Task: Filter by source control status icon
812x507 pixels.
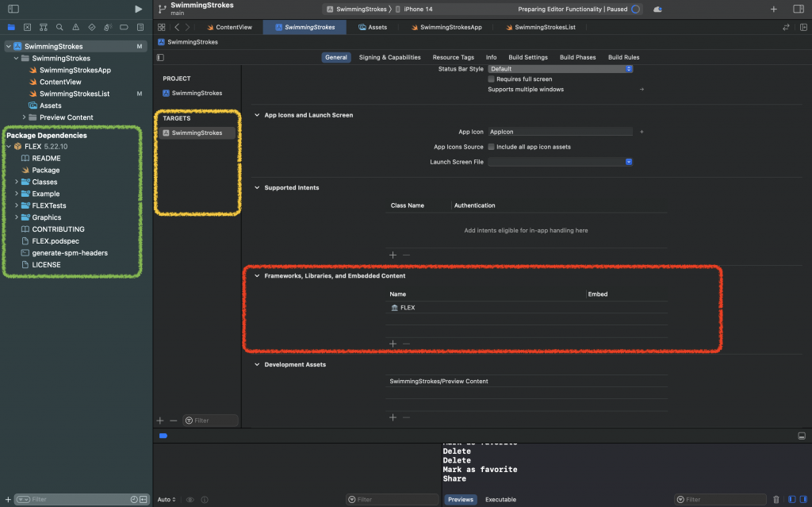Action: pyautogui.click(x=144, y=499)
